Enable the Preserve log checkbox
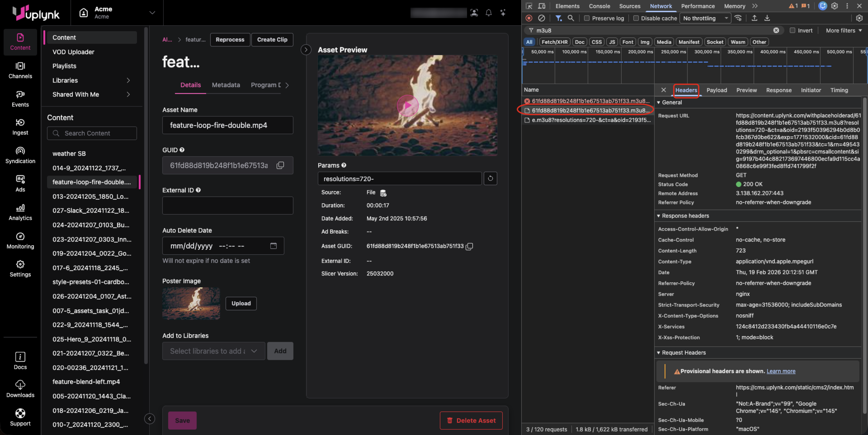Viewport: 868px width, 435px height. (587, 18)
